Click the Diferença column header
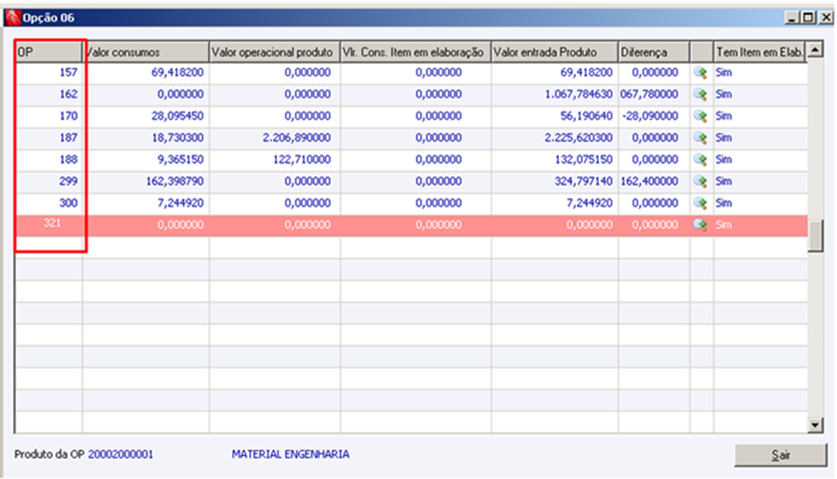The width and height of the screenshot is (837, 479). (x=654, y=52)
